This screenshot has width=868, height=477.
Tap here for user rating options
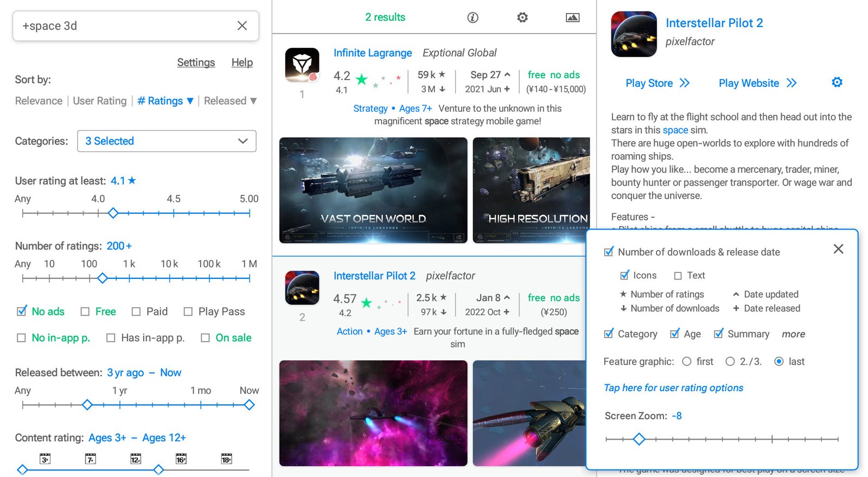(x=673, y=387)
